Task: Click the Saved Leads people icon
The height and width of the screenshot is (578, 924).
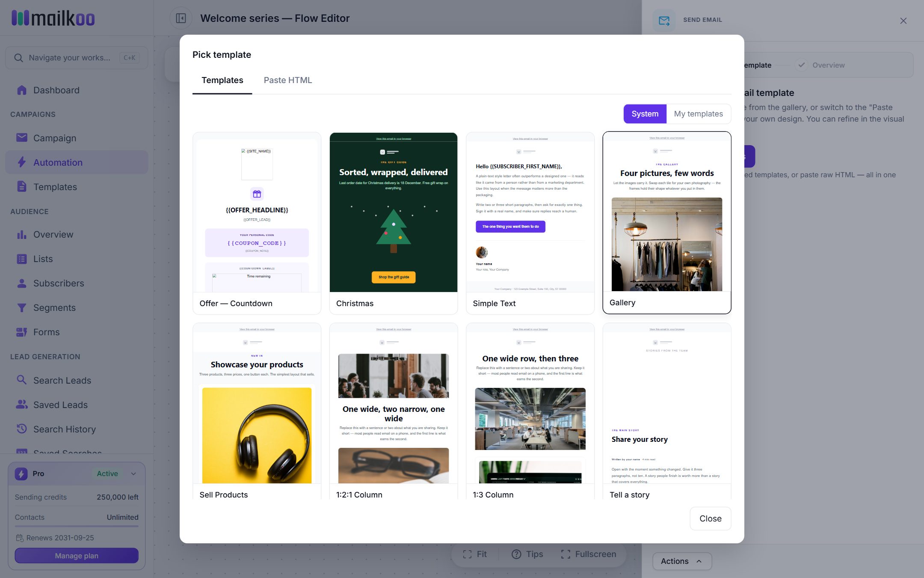Action: point(22,404)
